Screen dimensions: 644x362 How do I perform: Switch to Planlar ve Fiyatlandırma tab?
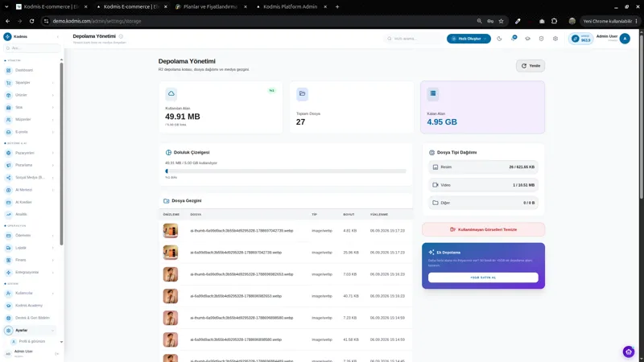pyautogui.click(x=210, y=6)
